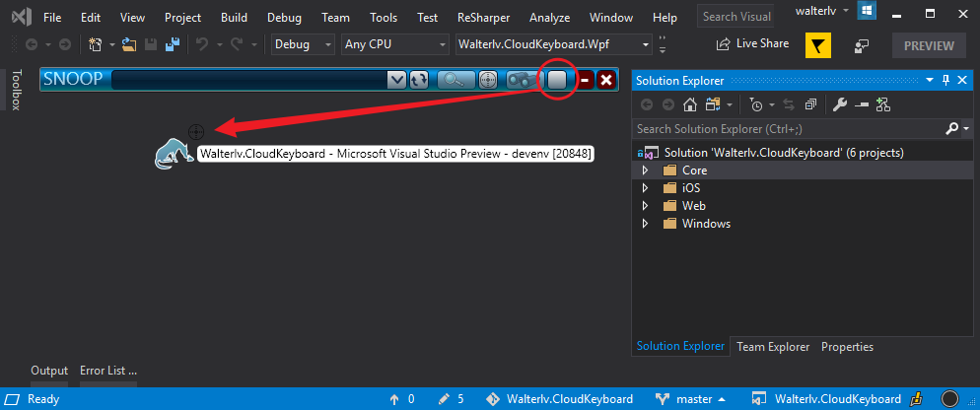Click the Solution Explorer Home icon
980x410 pixels.
[689, 105]
